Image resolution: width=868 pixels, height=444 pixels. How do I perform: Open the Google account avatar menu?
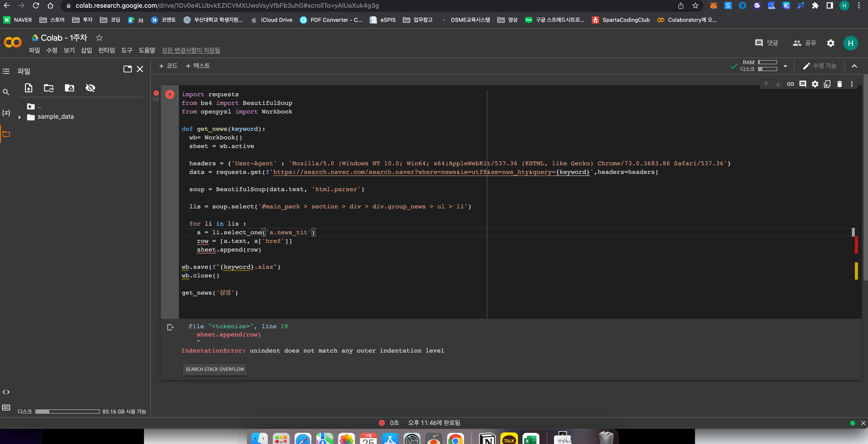(x=851, y=43)
